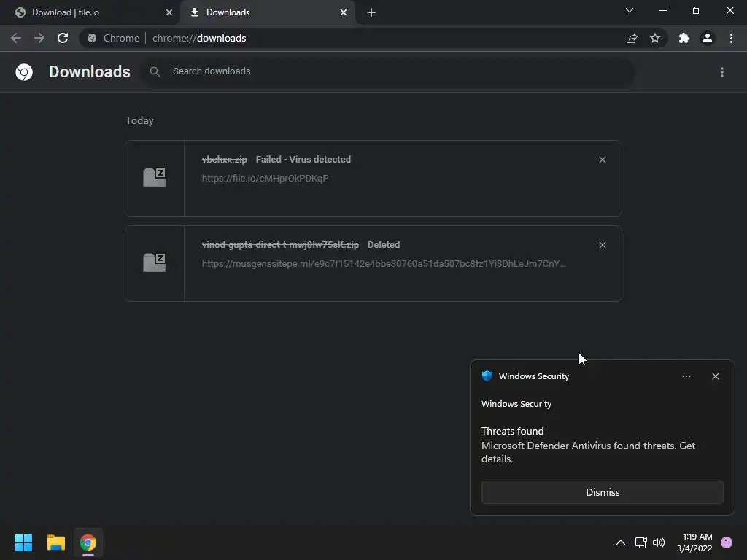The height and width of the screenshot is (560, 747).
Task: Click the Chrome site info chip
Action: [x=113, y=38]
